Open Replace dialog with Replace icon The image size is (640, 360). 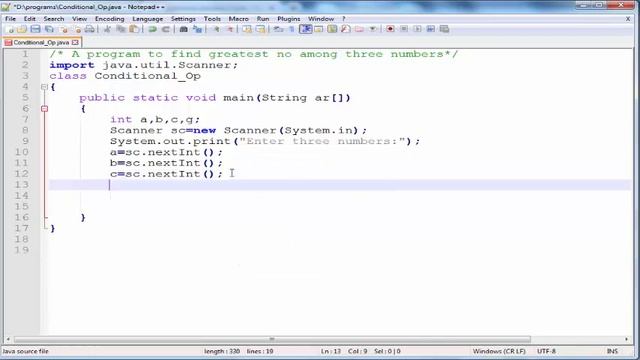click(198, 29)
